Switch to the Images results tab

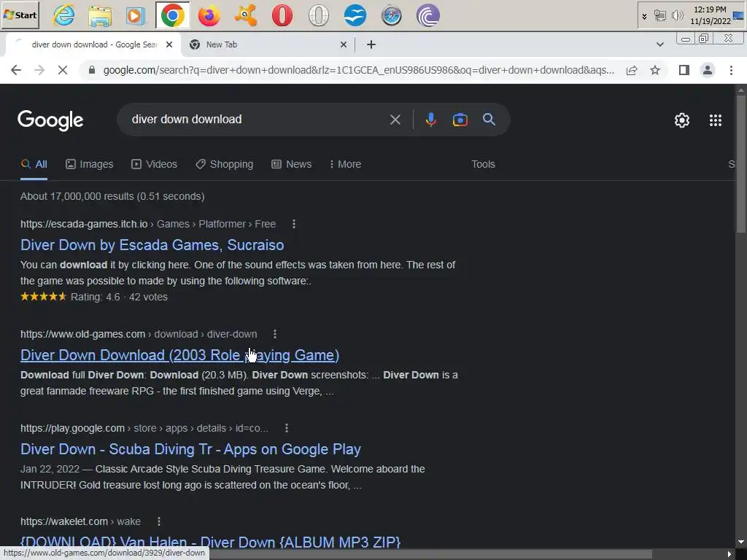(90, 164)
